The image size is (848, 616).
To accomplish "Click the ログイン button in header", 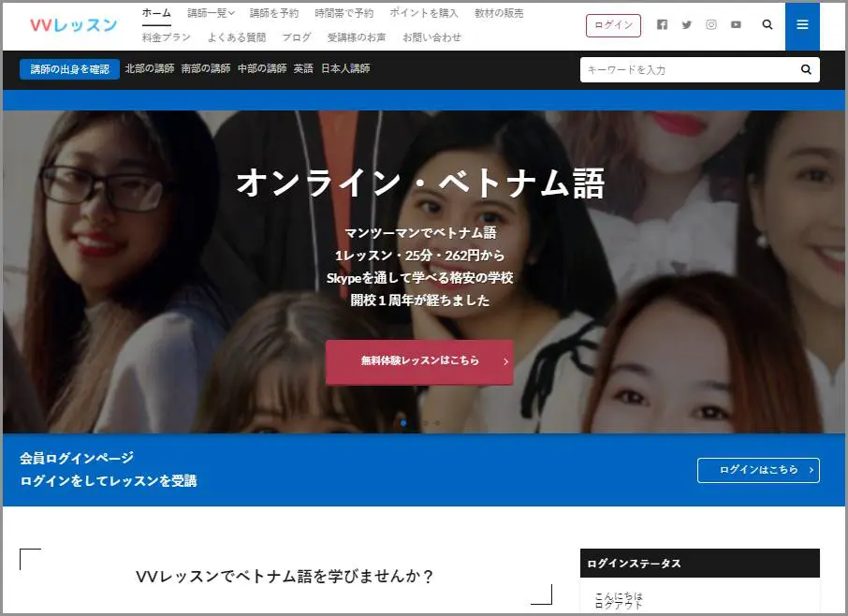I will click(x=613, y=25).
